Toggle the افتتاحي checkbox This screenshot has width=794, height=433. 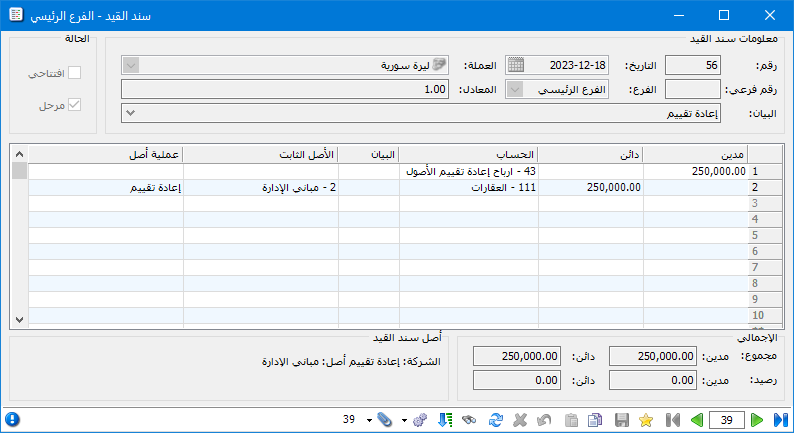[74, 73]
